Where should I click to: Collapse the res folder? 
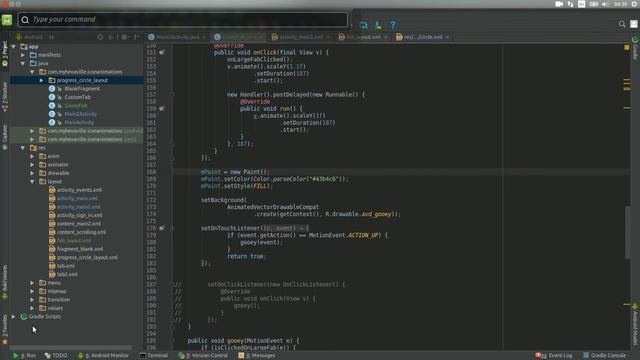coord(23,148)
